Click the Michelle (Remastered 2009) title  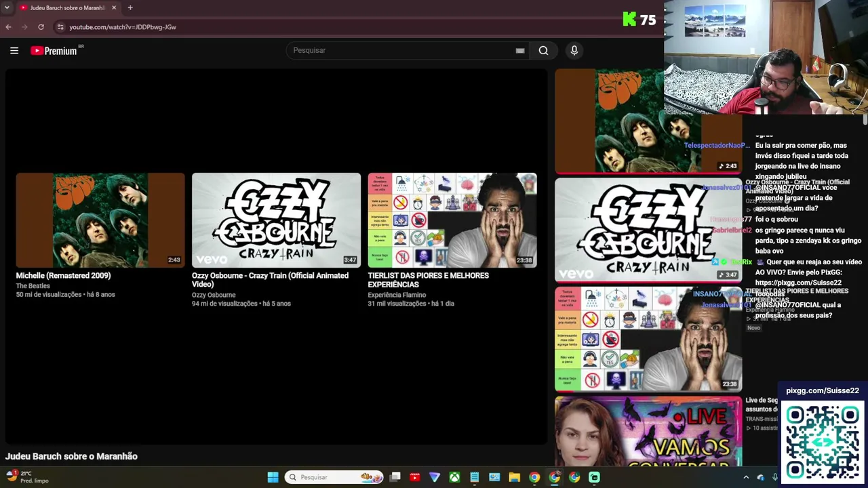coord(63,276)
